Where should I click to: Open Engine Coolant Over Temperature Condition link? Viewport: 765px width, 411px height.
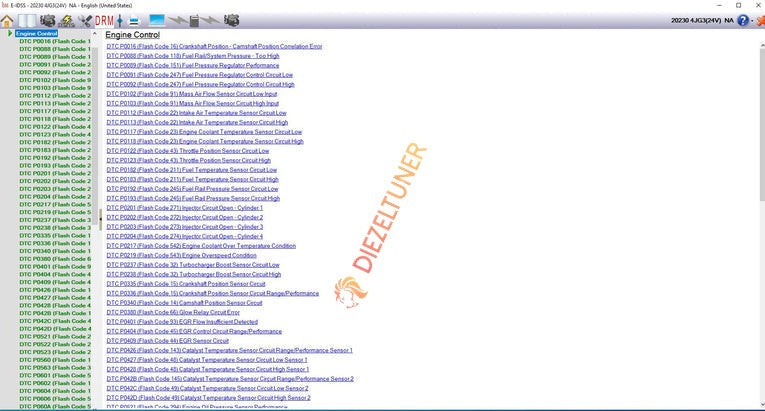coord(201,246)
